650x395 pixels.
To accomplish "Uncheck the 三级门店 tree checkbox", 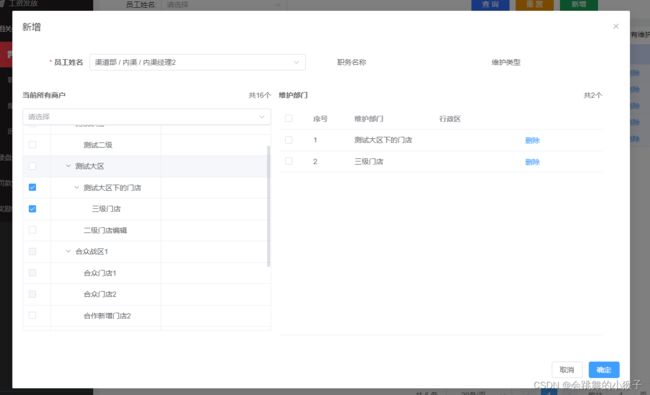I will [32, 208].
